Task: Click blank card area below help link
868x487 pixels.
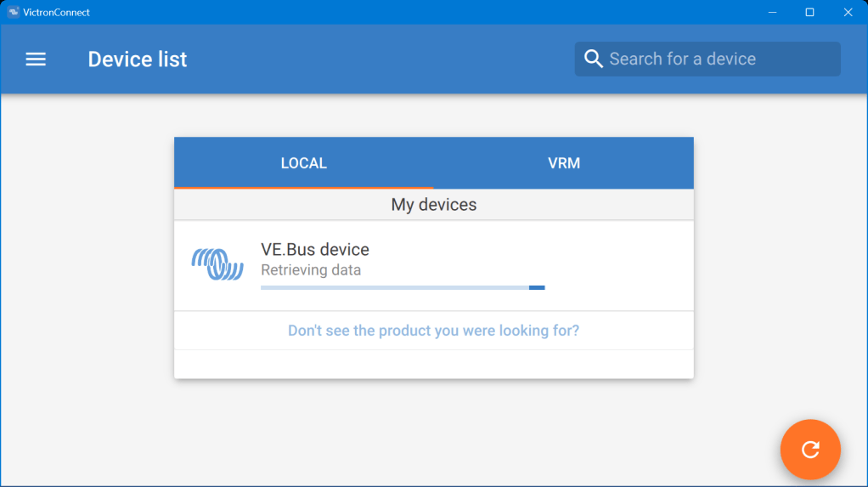Action: coord(433,364)
